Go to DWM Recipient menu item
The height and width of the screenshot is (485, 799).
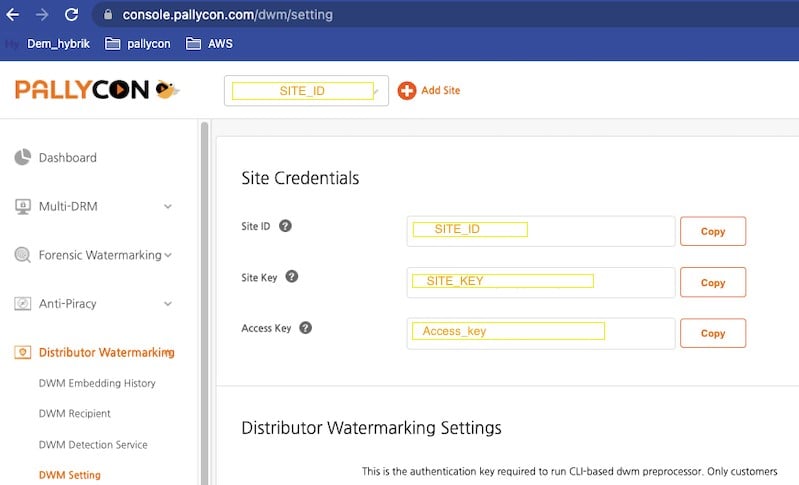coord(74,413)
